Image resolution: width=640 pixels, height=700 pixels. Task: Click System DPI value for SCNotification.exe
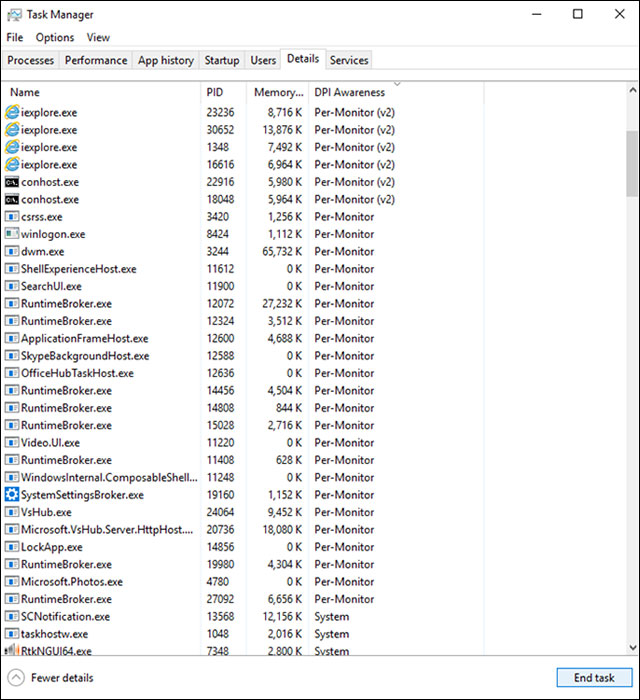coord(332,617)
